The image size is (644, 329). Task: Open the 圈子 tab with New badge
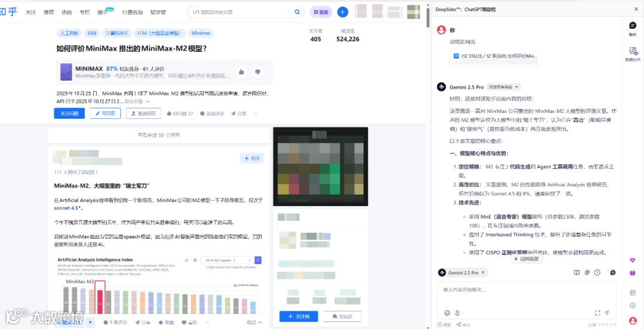pos(103,13)
